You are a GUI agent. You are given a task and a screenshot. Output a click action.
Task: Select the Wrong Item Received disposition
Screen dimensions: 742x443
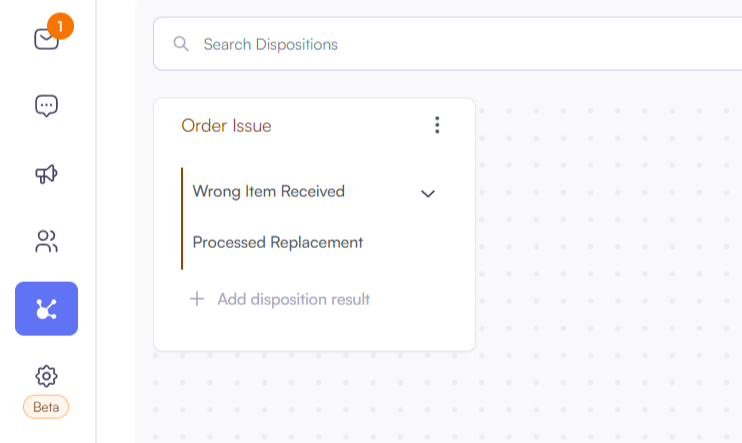268,192
